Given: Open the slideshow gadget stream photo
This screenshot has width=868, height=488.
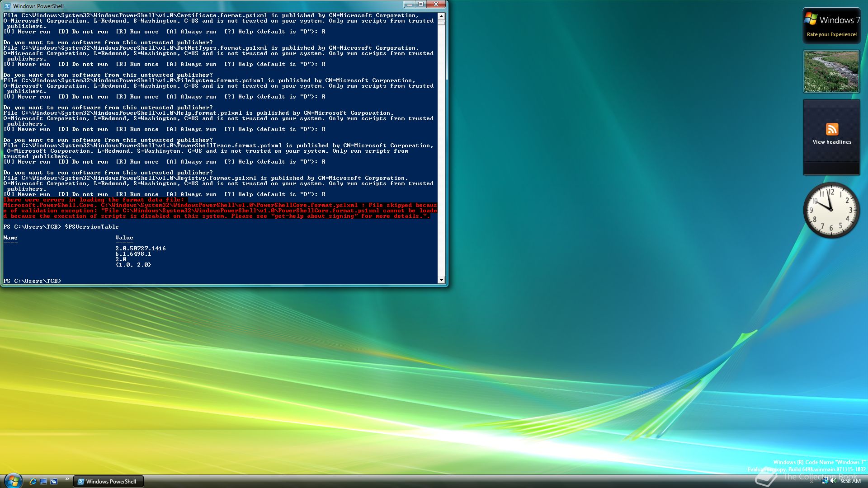Looking at the screenshot, I should pos(831,71).
